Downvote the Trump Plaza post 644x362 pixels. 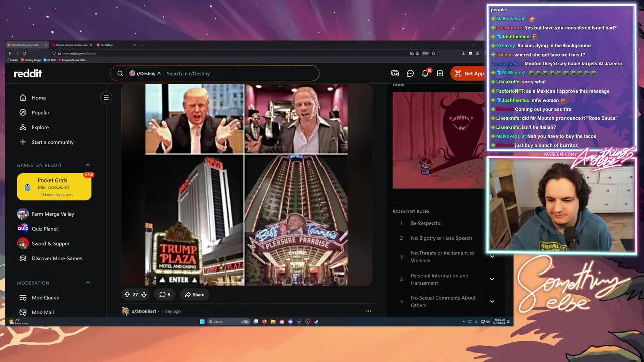pyautogui.click(x=144, y=295)
